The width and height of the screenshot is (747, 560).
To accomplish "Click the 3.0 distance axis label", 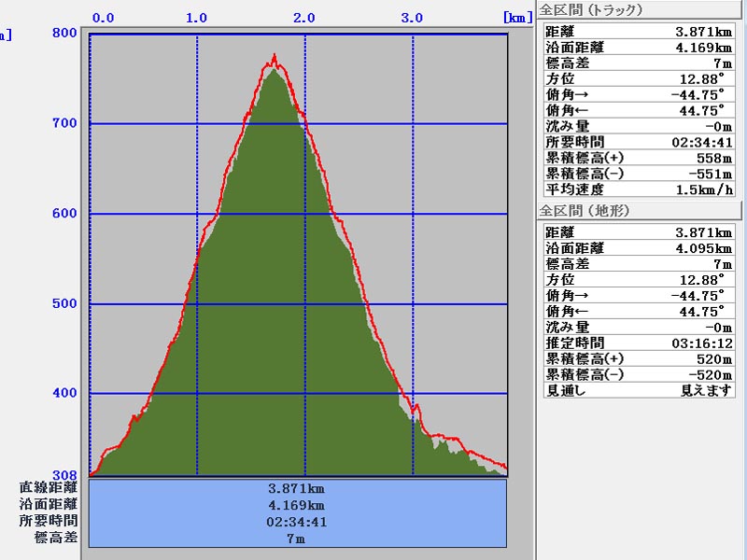I will [x=412, y=17].
